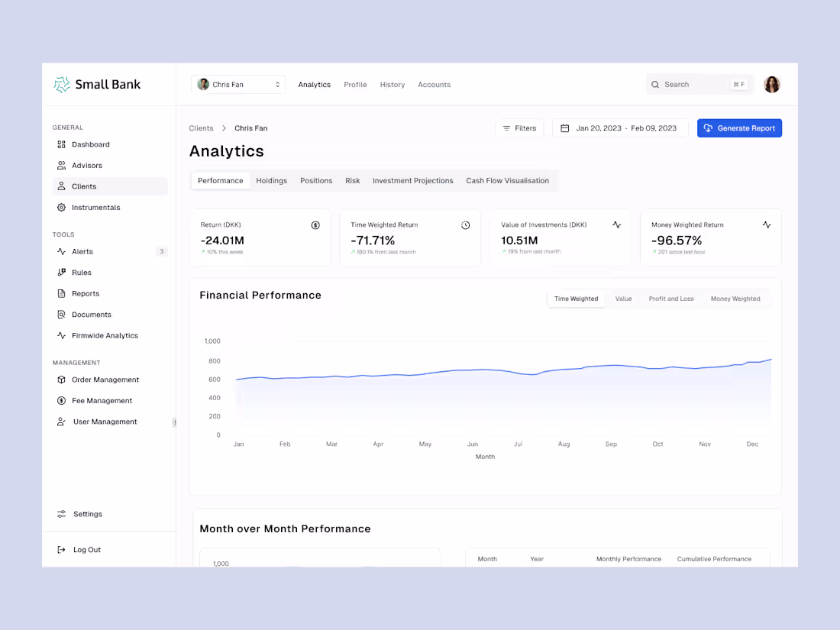
Task: Open Rules via its sidebar icon
Action: click(x=61, y=272)
